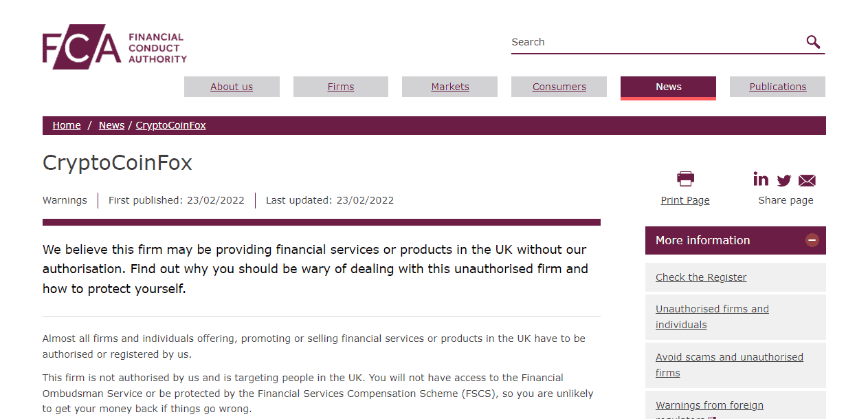This screenshot has height=419, width=868.
Task: Click the search magnifier icon
Action: click(x=813, y=42)
